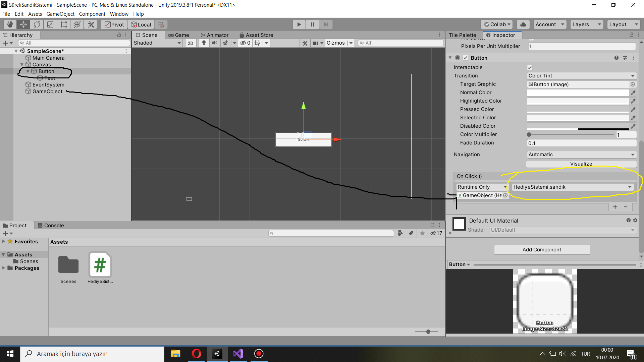Select the Rotate tool
Viewport: 644px width, 362px height.
click(37, 24)
